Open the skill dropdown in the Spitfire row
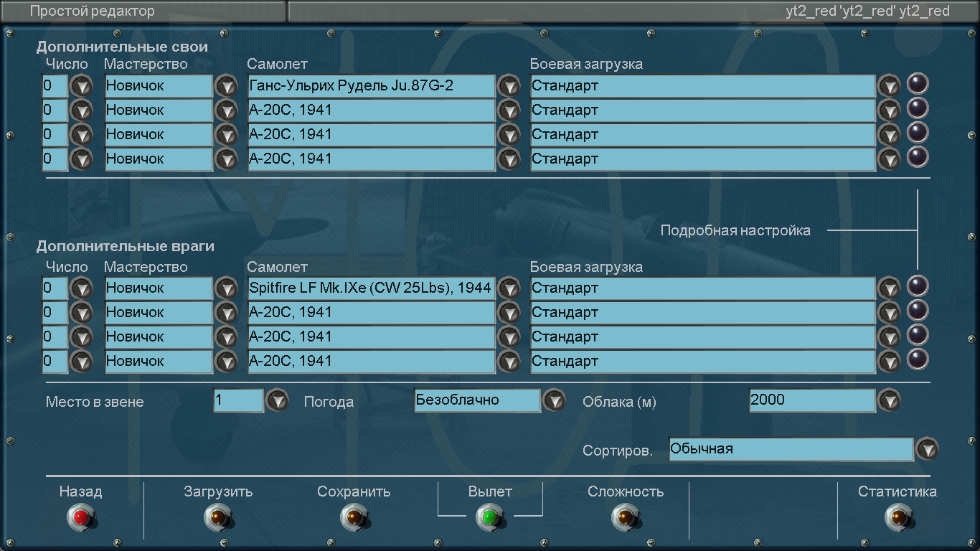The image size is (980, 551). 226,288
